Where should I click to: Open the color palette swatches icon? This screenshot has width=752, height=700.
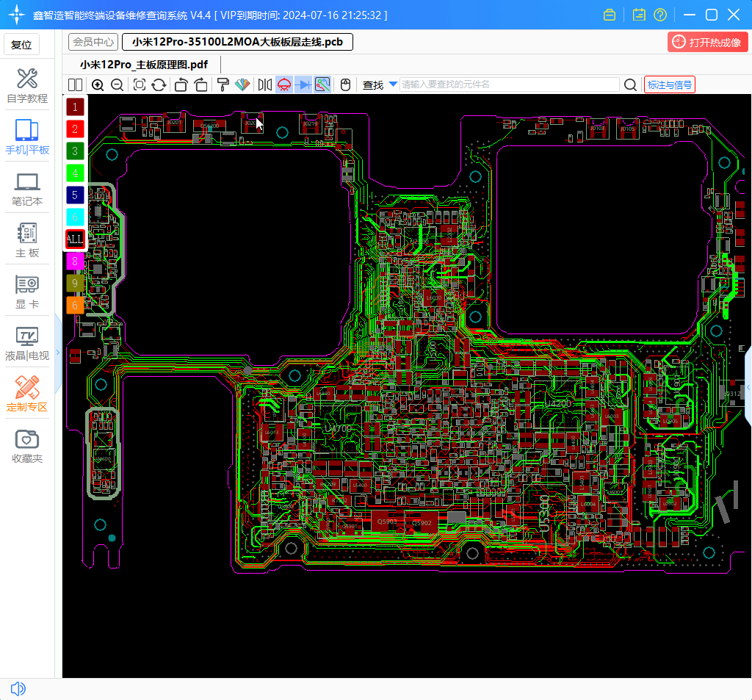point(242,85)
